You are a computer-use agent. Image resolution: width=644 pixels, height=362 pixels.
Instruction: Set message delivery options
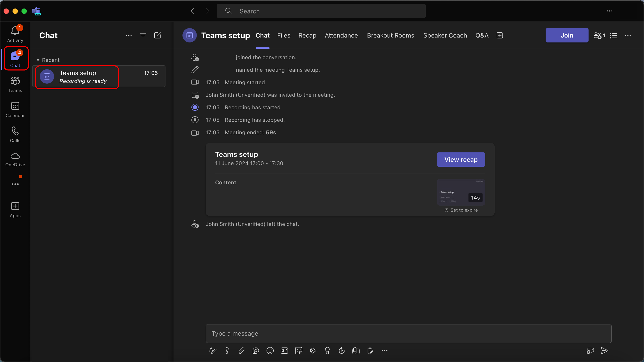coord(227,351)
